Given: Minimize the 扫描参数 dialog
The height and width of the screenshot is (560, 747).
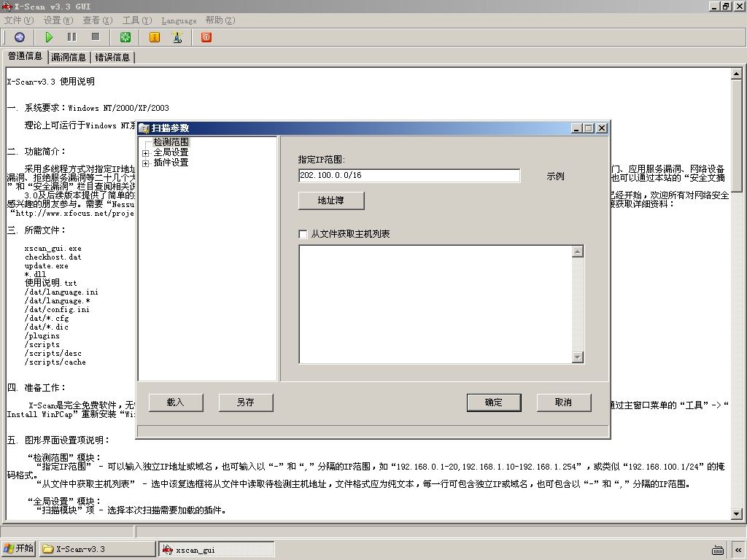Looking at the screenshot, I should [x=576, y=128].
